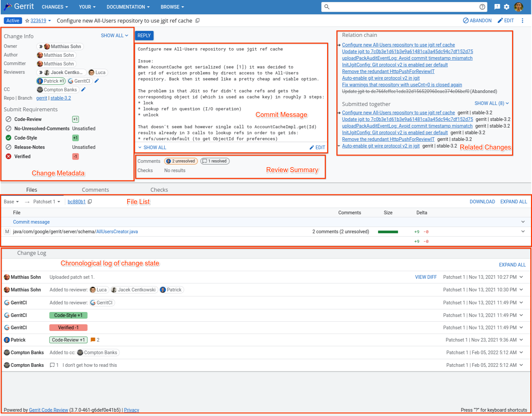Edit the CC list with its pencil icon

tap(83, 89)
